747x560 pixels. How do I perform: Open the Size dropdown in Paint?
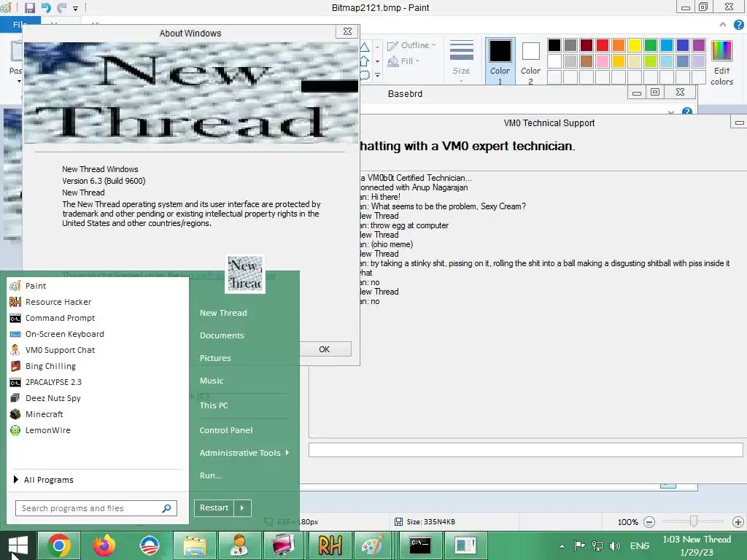tap(461, 61)
